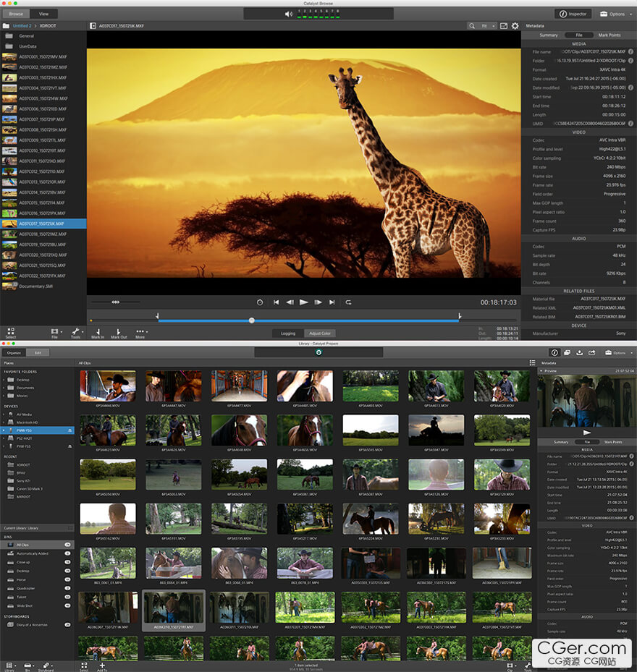Open the Storyboard dropdown in Catalyst Prepare toolbar
637x672 pixels.
46,667
